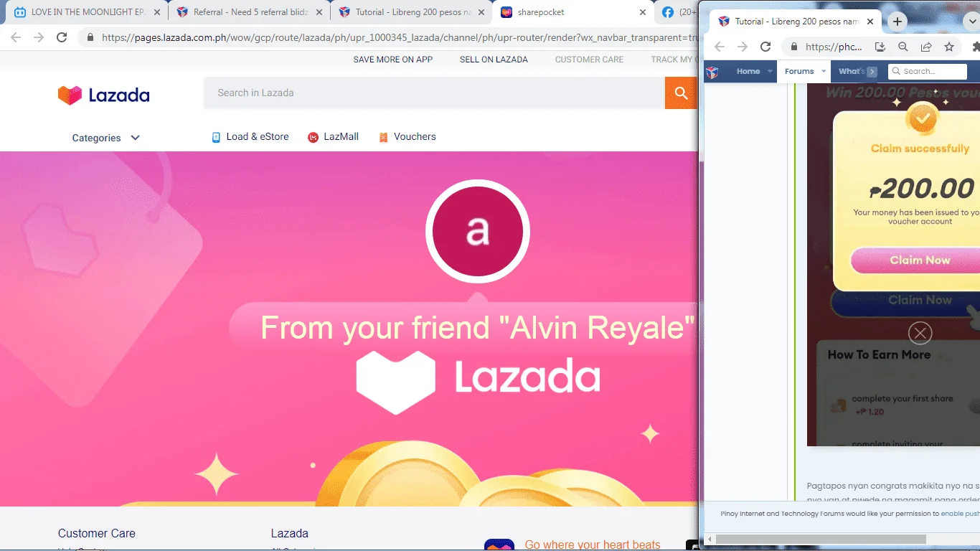Click SELL ON LAZADA link
Image resolution: width=980 pixels, height=551 pixels.
coord(494,60)
